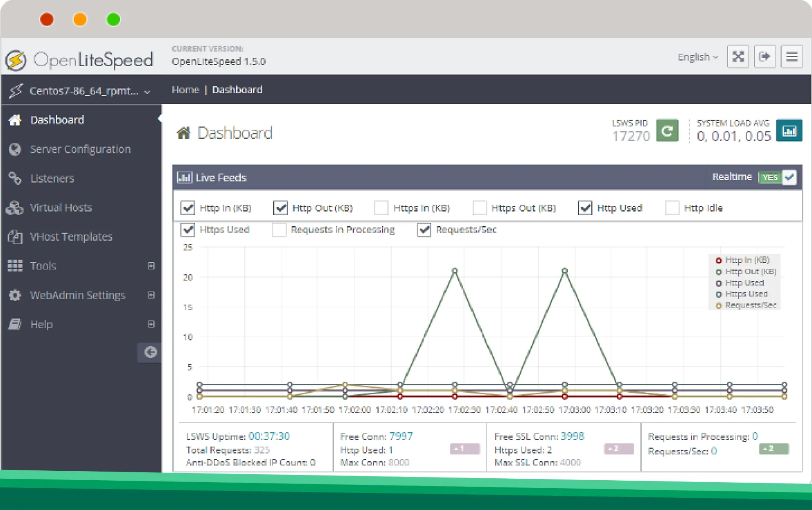The width and height of the screenshot is (812, 510).
Task: Click the Https Used change badge
Action: [x=619, y=449]
